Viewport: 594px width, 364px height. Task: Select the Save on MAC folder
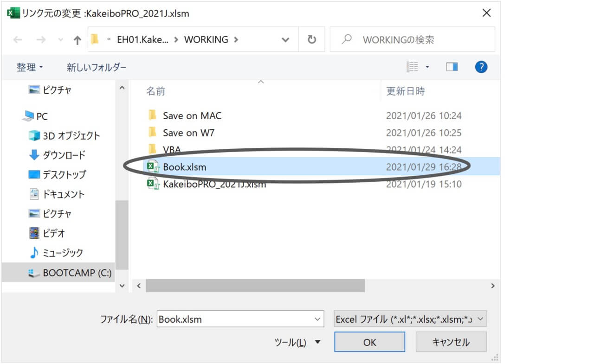(192, 115)
